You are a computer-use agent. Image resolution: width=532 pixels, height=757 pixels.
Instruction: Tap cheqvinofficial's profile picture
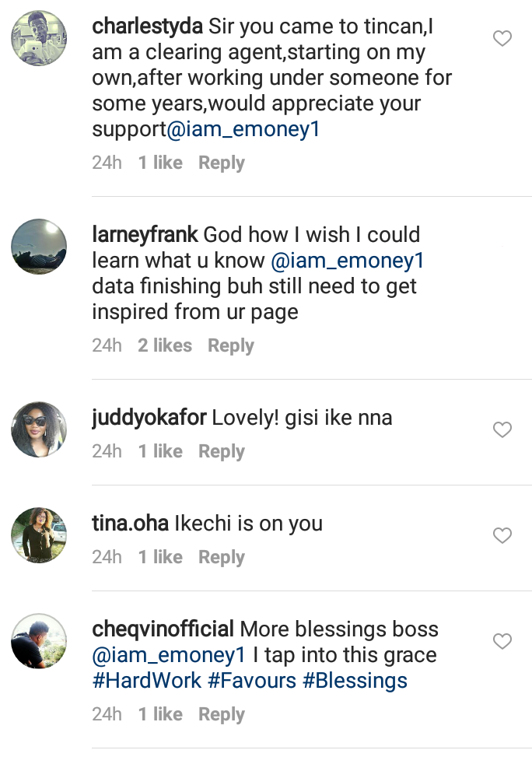[39, 641]
